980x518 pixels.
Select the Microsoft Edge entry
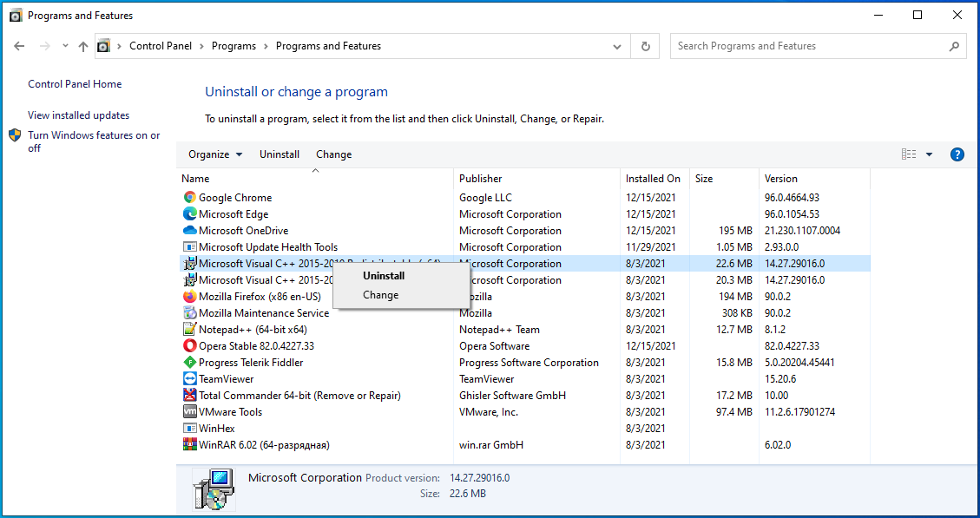tap(233, 213)
